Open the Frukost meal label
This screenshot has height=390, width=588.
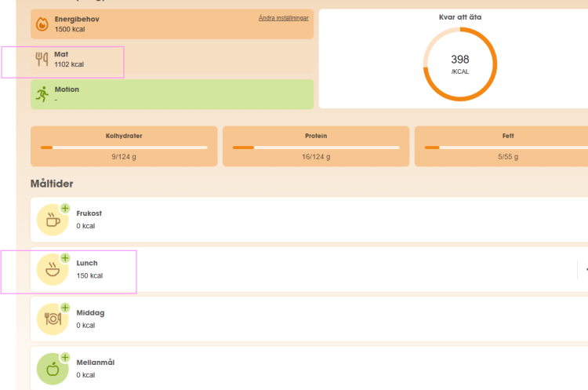89,213
